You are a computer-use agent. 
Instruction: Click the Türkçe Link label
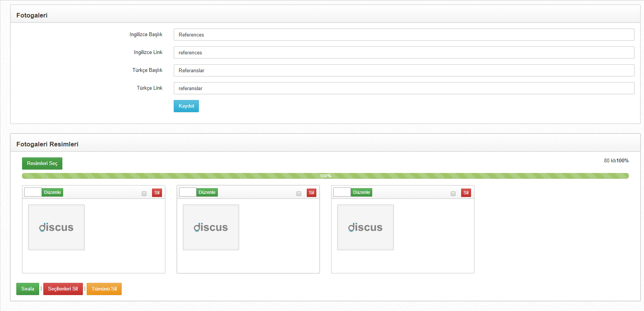click(150, 88)
